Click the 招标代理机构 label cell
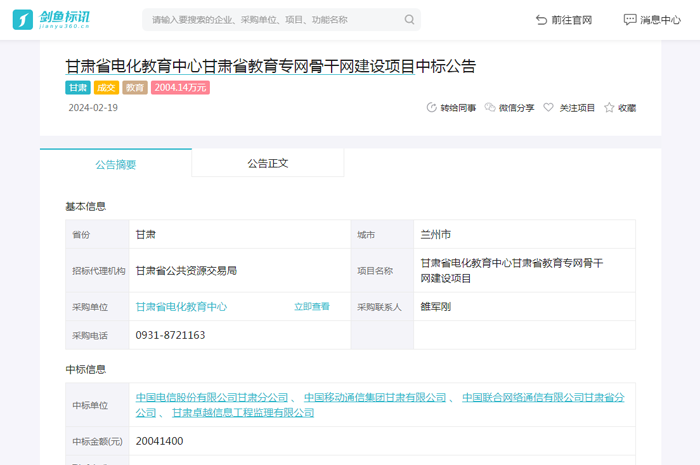 click(97, 270)
